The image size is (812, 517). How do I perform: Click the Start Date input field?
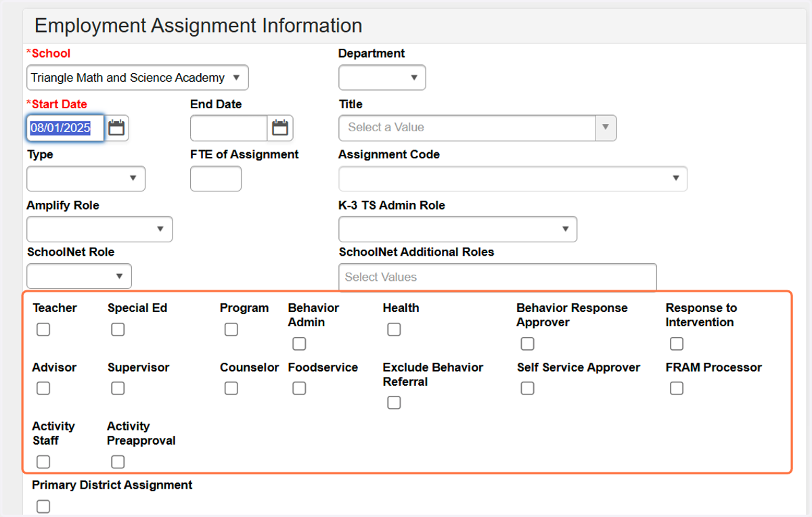pos(65,128)
